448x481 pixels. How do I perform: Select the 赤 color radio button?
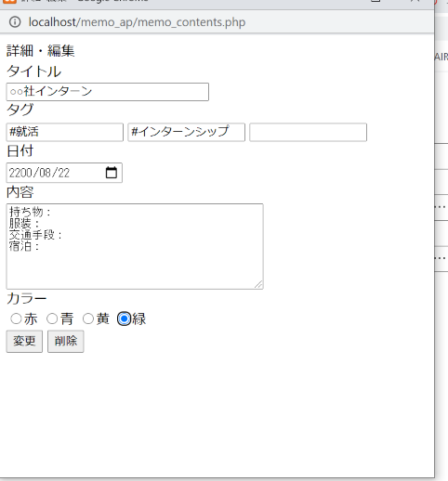[x=16, y=318]
